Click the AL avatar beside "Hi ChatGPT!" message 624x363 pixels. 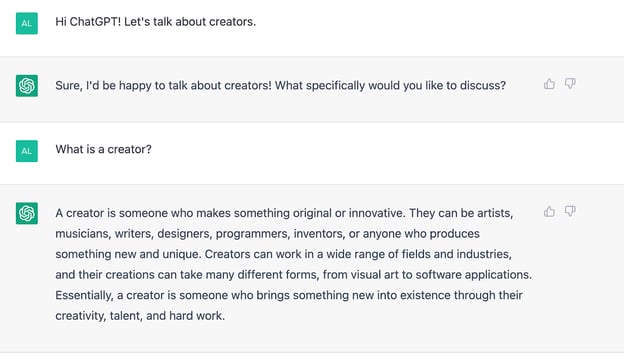[x=27, y=23]
